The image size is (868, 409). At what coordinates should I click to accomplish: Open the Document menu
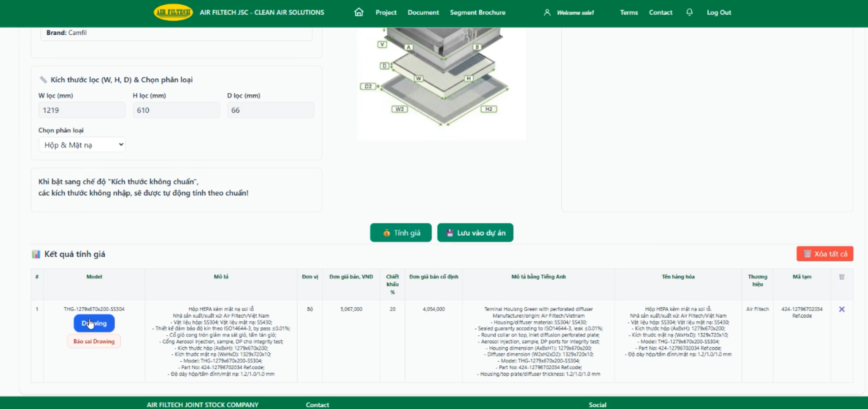pos(423,13)
